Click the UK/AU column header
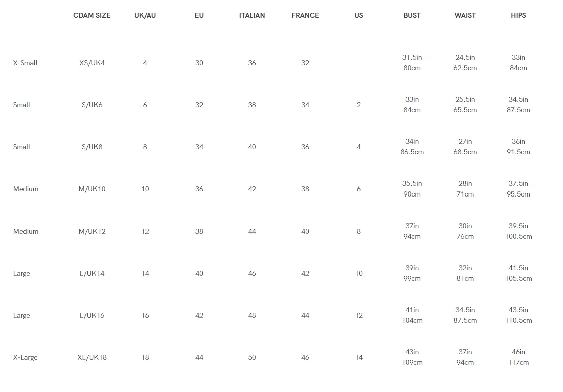 [x=145, y=15]
